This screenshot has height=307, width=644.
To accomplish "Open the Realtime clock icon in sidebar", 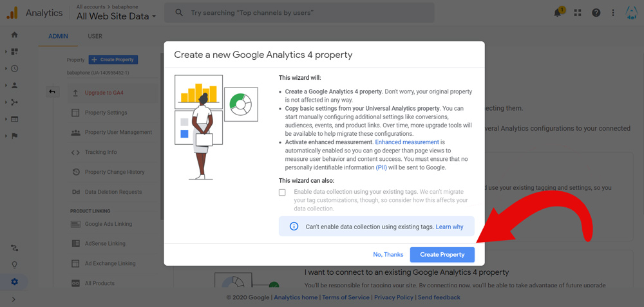I will coord(14,68).
